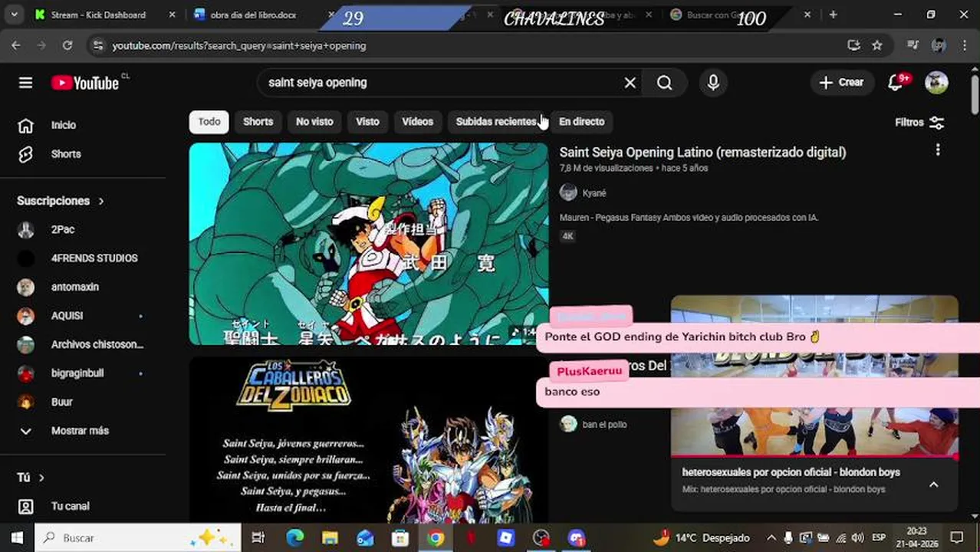Open the YouTube hamburger guide menu
This screenshot has width=980, height=552.
(x=25, y=83)
